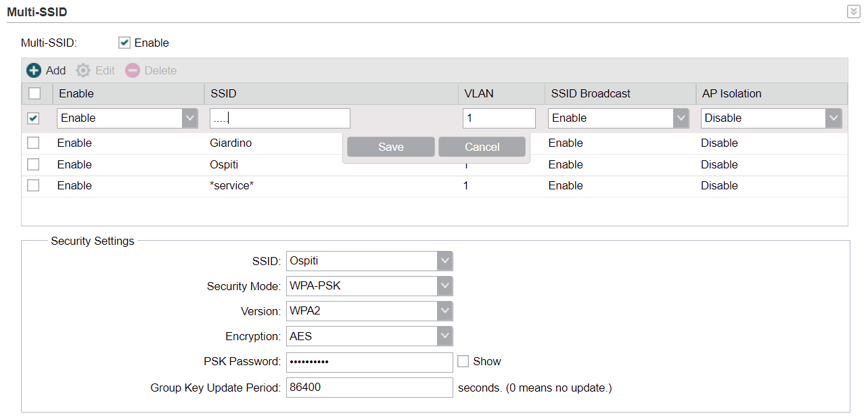
Task: Click the Group Key Update Period field
Action: point(369,388)
